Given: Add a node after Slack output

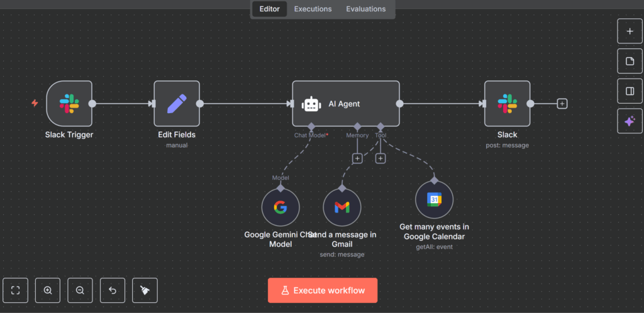Looking at the screenshot, I should (562, 104).
